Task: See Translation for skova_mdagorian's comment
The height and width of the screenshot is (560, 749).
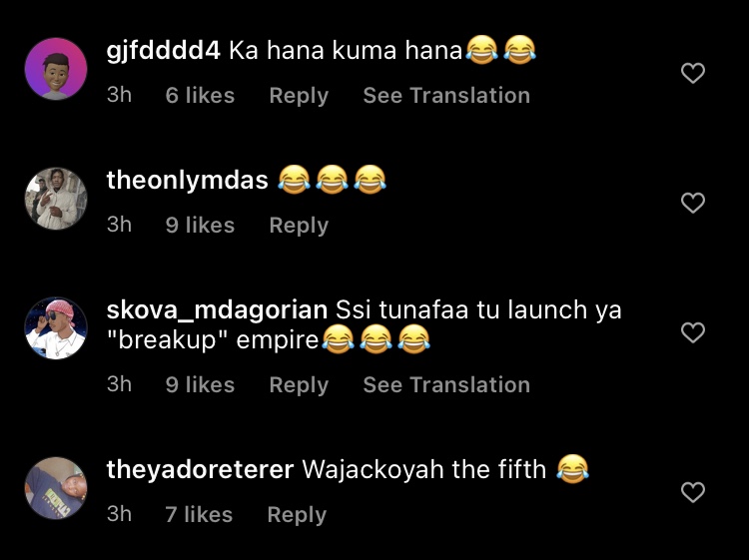Action: point(446,384)
